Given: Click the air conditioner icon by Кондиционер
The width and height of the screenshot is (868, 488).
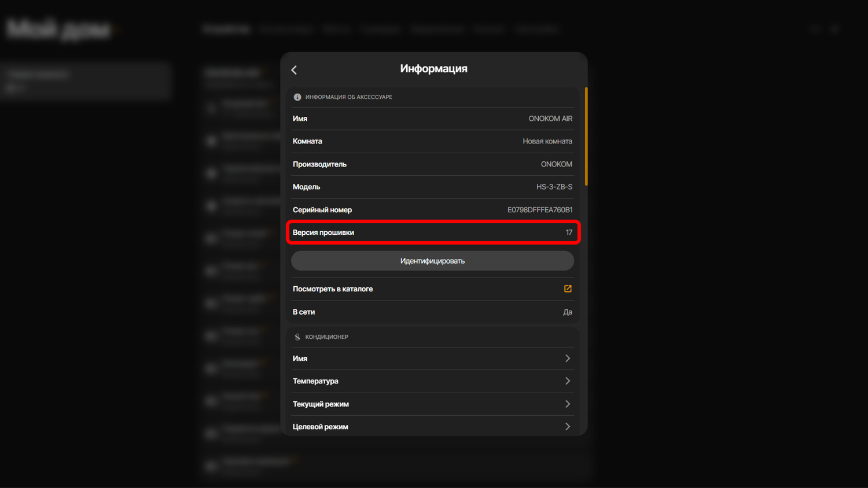Looking at the screenshot, I should 297,337.
